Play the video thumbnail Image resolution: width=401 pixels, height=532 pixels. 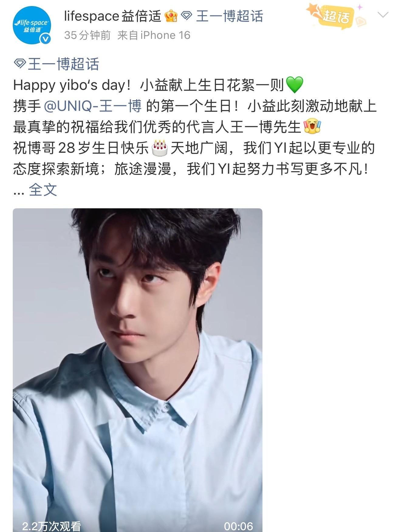137,370
